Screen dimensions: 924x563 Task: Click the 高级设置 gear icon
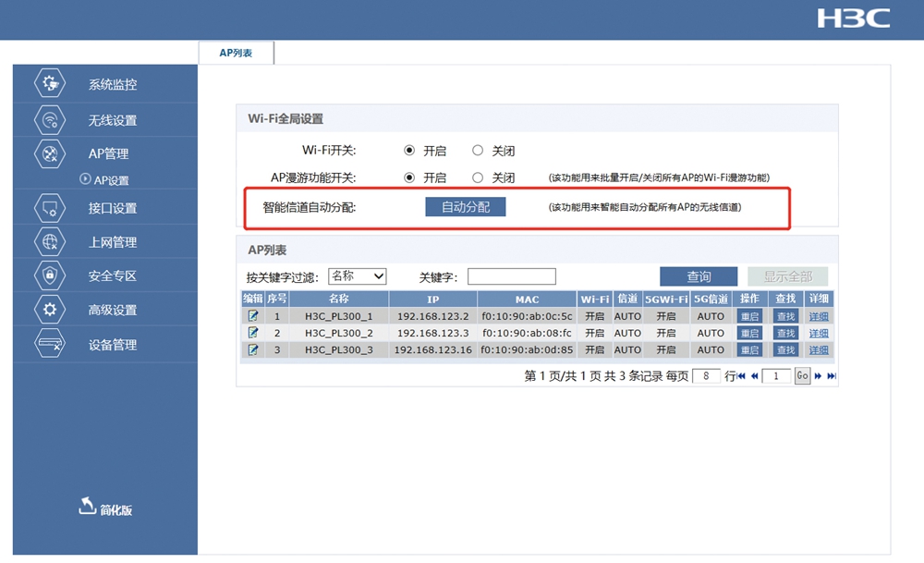point(50,310)
